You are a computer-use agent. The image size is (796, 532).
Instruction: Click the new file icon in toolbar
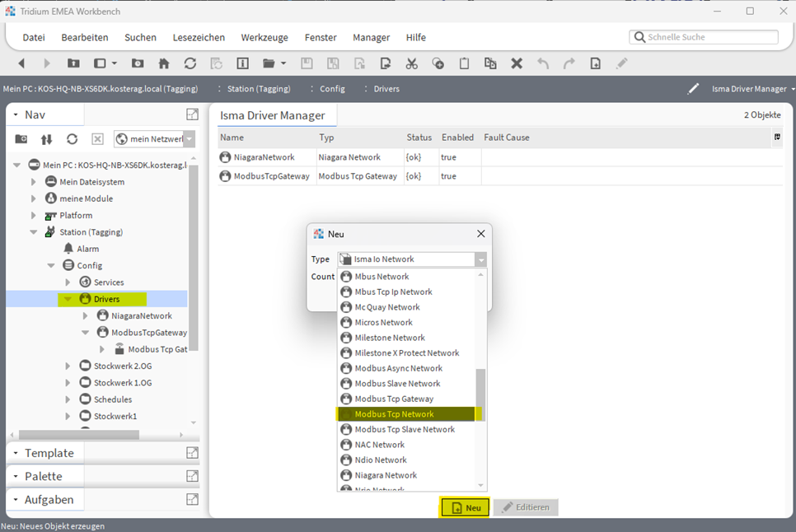[x=596, y=63]
